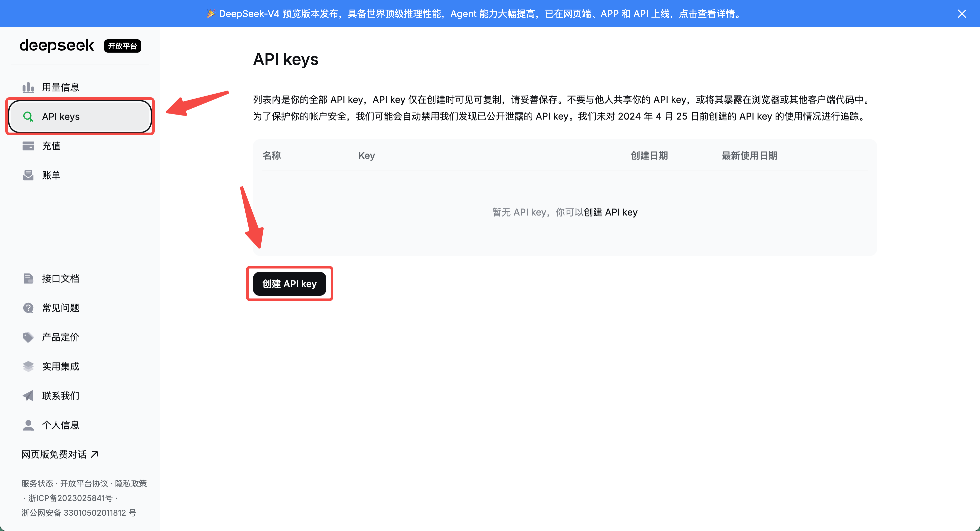This screenshot has width=980, height=531.
Task: Click the integrations layers icon
Action: [x=28, y=366]
